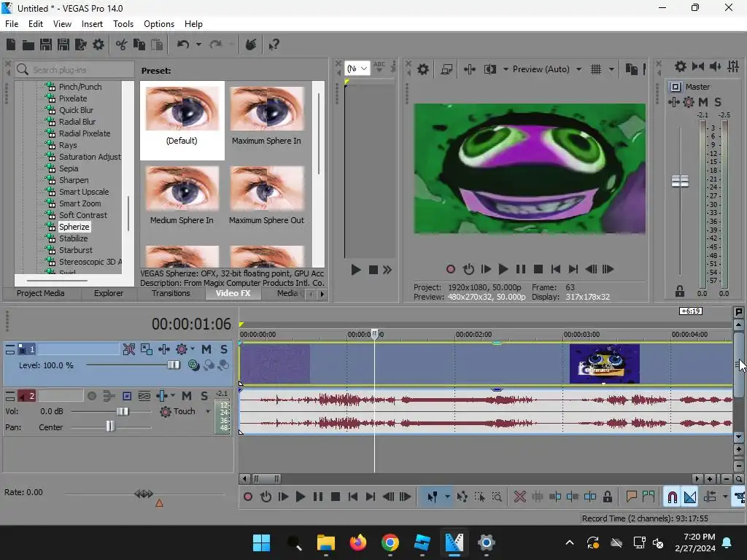Undo last action arrow icon
The width and height of the screenshot is (747, 560).
click(183, 44)
